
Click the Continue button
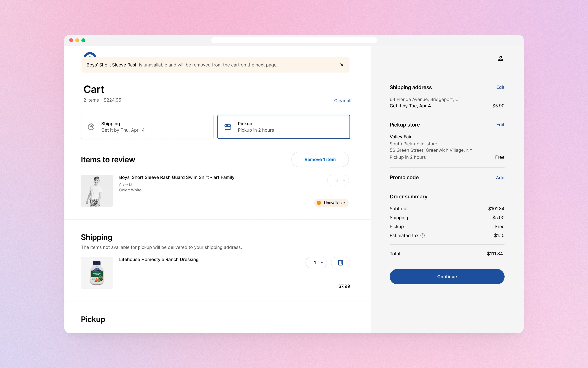(447, 276)
